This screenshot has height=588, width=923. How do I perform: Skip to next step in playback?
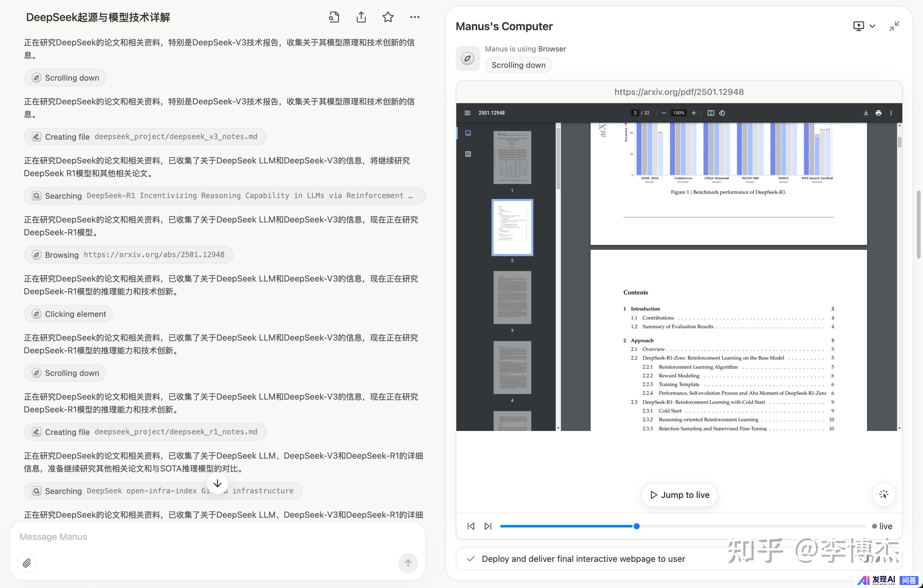488,526
